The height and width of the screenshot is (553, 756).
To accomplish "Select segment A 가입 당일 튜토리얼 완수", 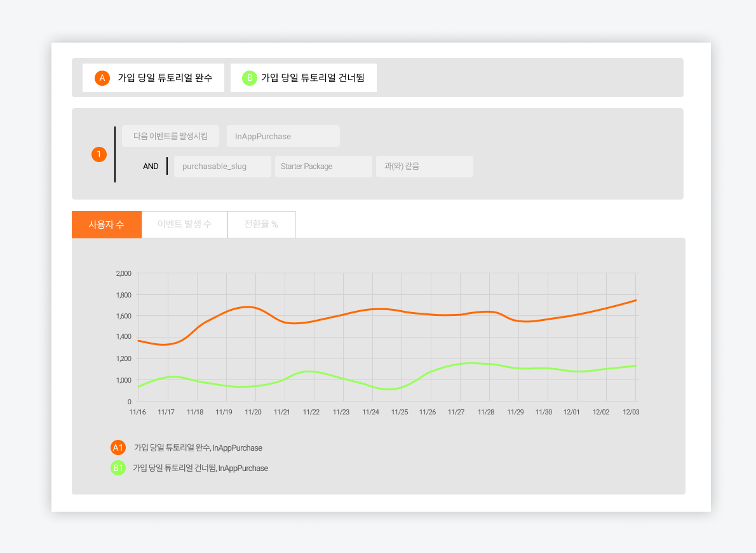I will tap(153, 78).
